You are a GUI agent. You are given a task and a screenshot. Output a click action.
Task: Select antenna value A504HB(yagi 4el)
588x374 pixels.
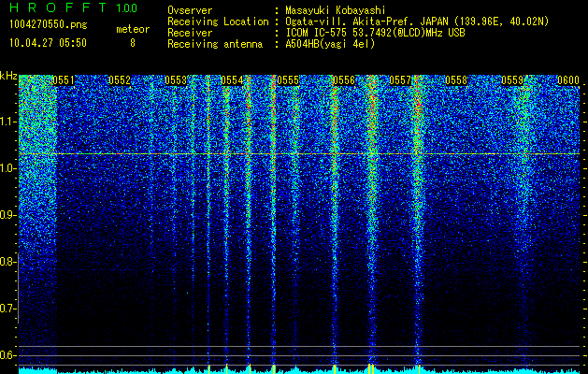tap(330, 44)
